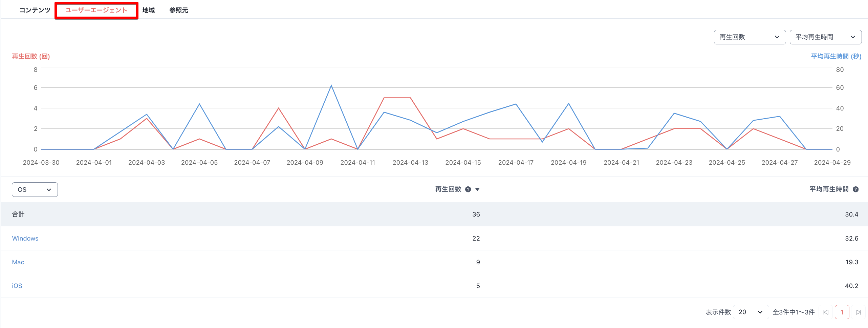The height and width of the screenshot is (328, 868).
Task: Open the 平均再生時間 metric dropdown
Action: coord(825,37)
